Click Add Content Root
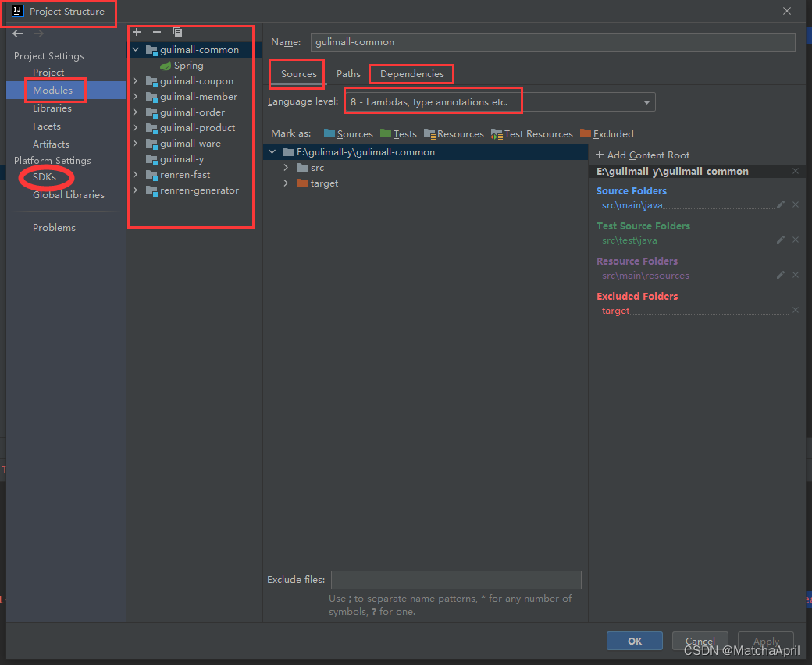Screen dimensions: 812x665 [x=643, y=155]
